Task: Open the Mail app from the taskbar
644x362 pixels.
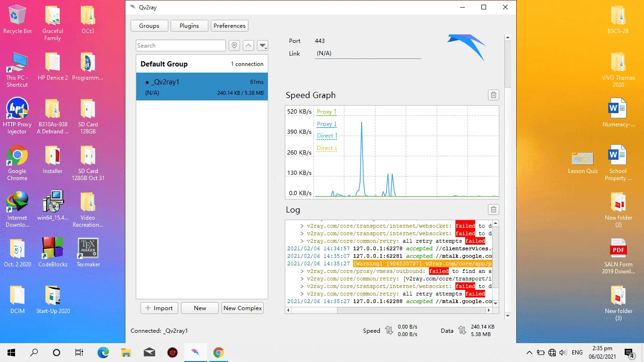Action: pyautogui.click(x=149, y=352)
